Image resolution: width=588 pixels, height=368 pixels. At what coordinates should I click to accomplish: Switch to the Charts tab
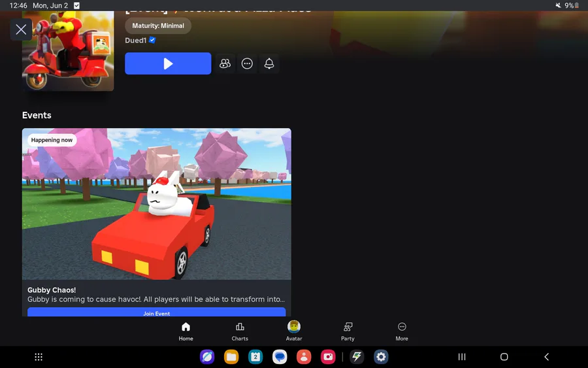click(240, 331)
